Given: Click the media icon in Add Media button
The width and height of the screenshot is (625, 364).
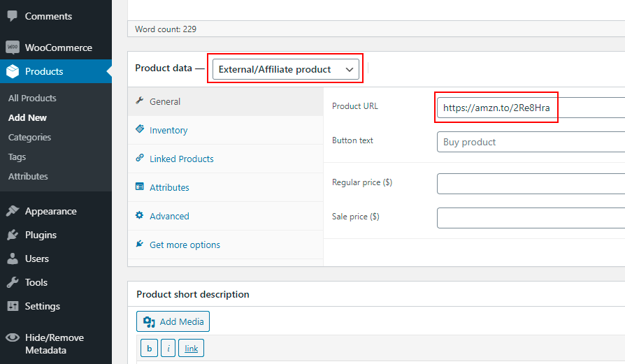Looking at the screenshot, I should coord(149,322).
